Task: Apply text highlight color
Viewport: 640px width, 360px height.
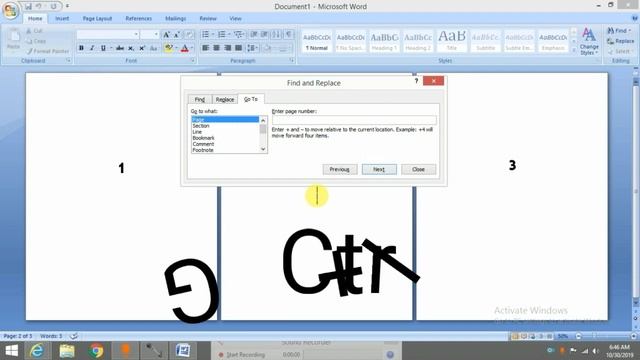Action: click(168, 48)
